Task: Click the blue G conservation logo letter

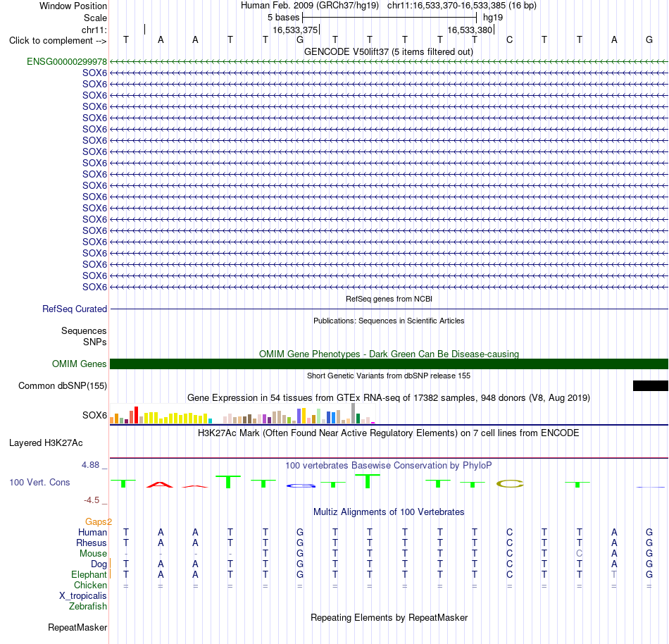Action: (x=301, y=485)
